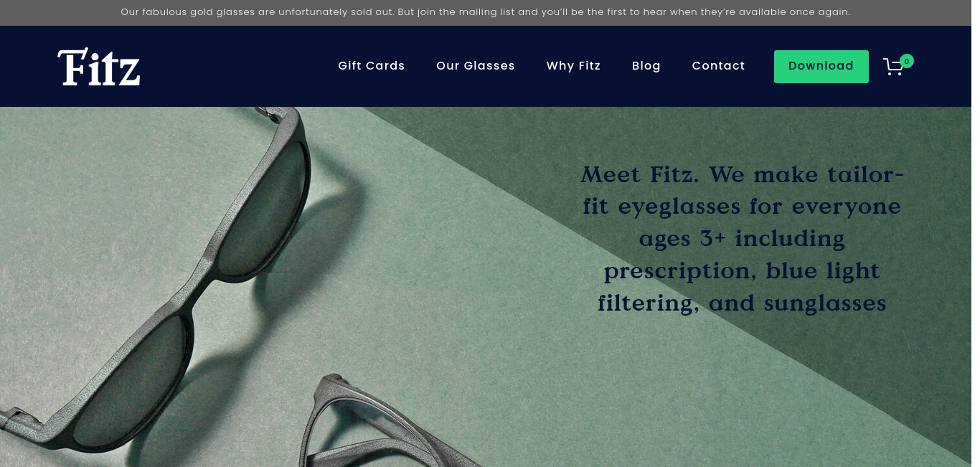
Task: Open the Blog link
Action: pyautogui.click(x=646, y=66)
